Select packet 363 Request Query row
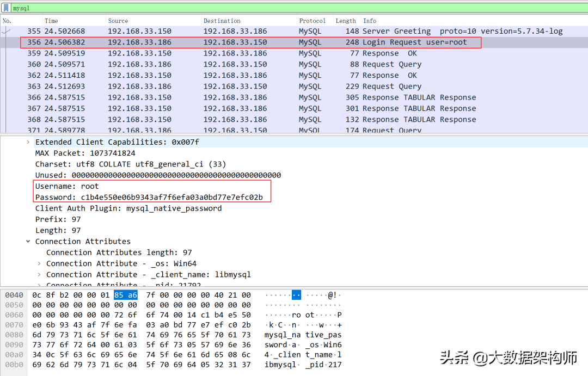The height and width of the screenshot is (376, 588). pos(294,87)
